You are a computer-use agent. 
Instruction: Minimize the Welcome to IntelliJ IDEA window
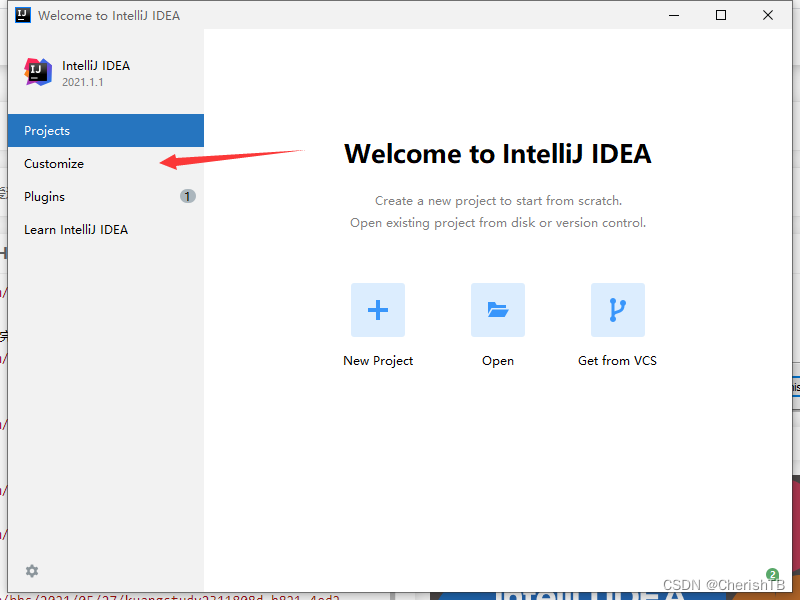[674, 15]
